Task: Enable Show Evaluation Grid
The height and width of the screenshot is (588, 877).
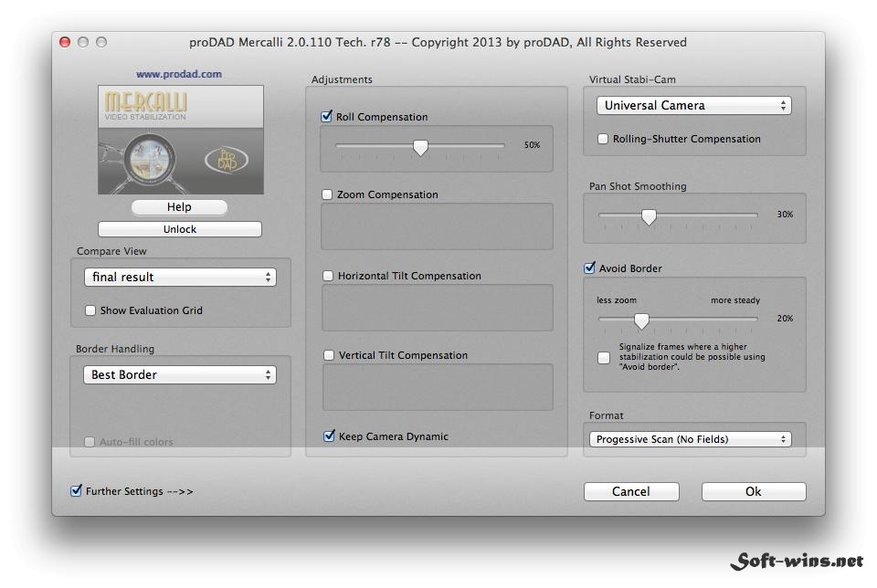Action: [90, 310]
